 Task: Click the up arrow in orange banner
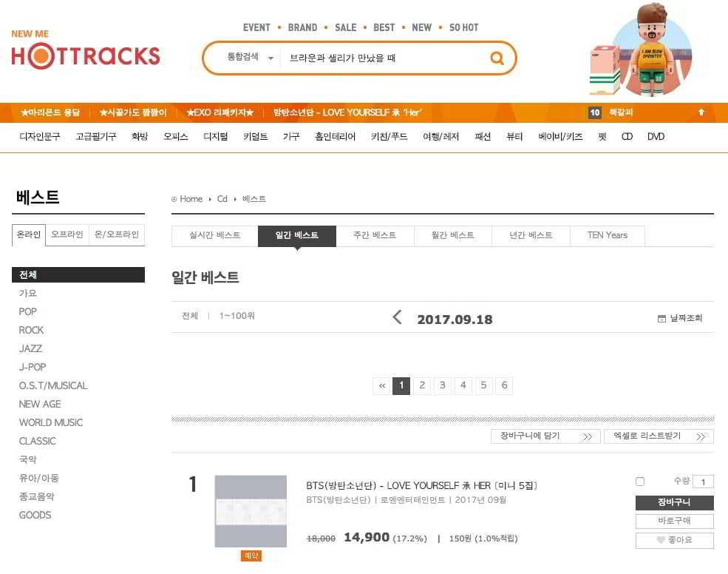(x=701, y=112)
